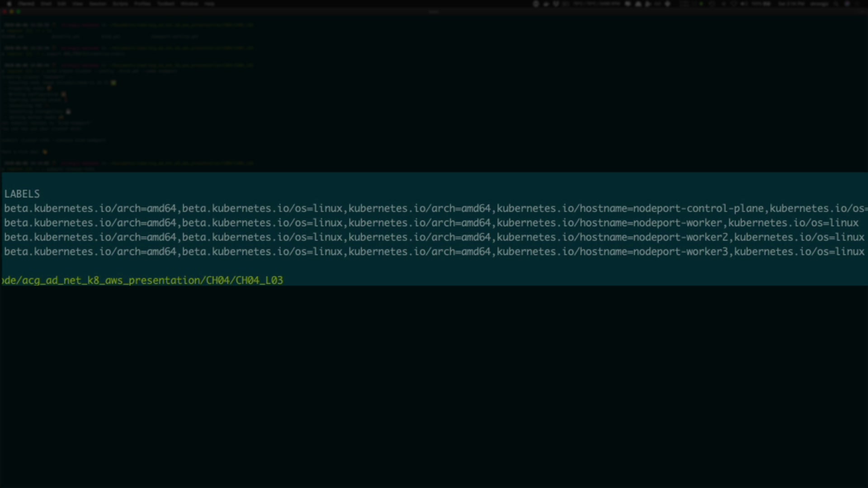The image size is (868, 488).
Task: Open the iTerm2 application menu
Action: point(26,4)
